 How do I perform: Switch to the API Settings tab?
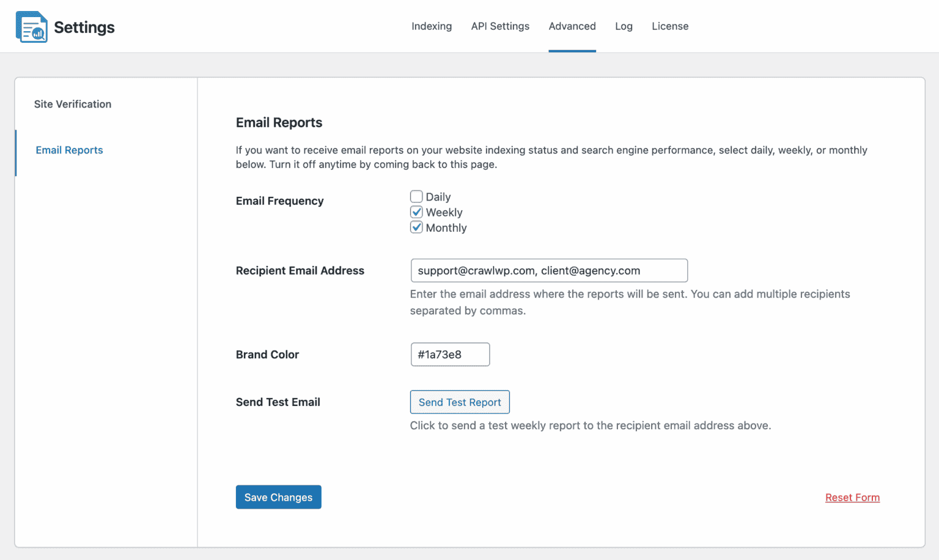500,26
